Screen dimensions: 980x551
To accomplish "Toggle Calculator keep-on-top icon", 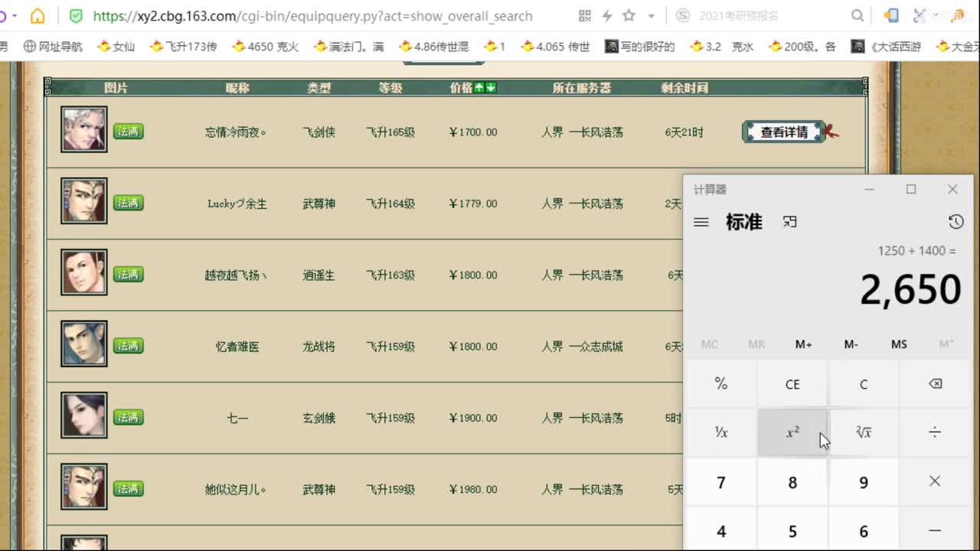I will click(x=790, y=222).
